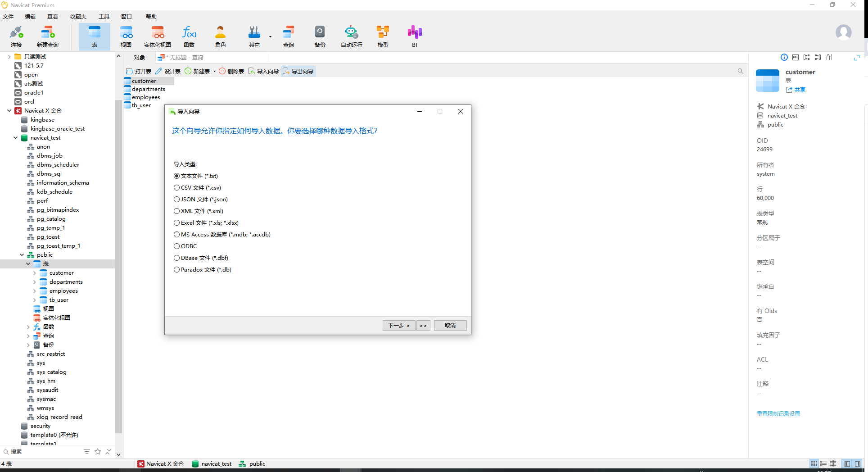Click the 打开表 open table button
The height and width of the screenshot is (472, 868).
pyautogui.click(x=139, y=71)
